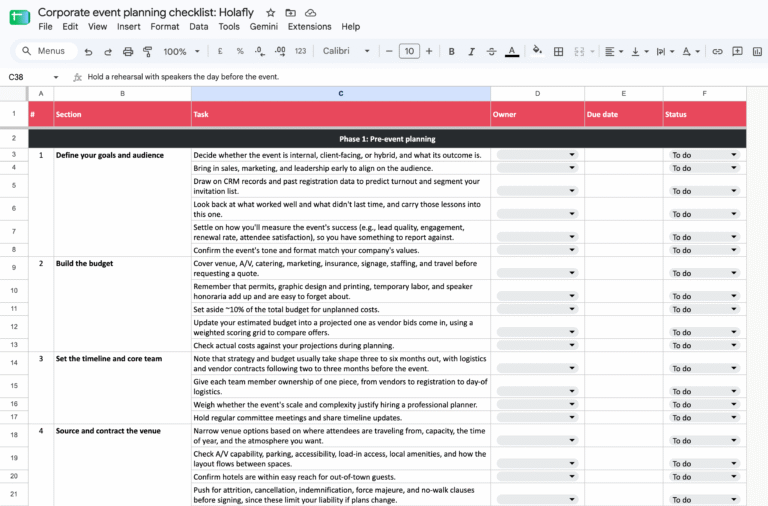Click 'Set the timeline and core team' cell
This screenshot has height=506, width=768.
coord(122,388)
